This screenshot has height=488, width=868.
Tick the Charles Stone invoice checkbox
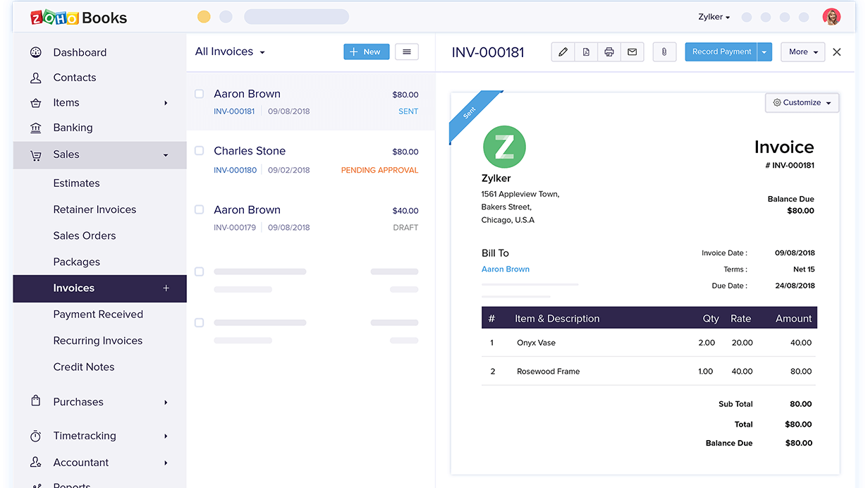[199, 151]
